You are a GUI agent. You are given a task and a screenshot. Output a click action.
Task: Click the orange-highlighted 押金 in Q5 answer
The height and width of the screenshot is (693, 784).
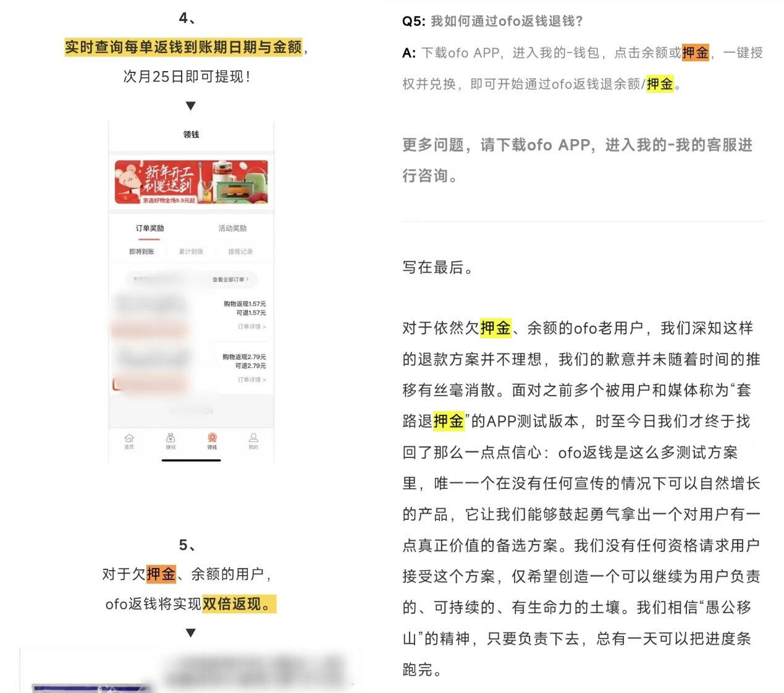pos(695,53)
